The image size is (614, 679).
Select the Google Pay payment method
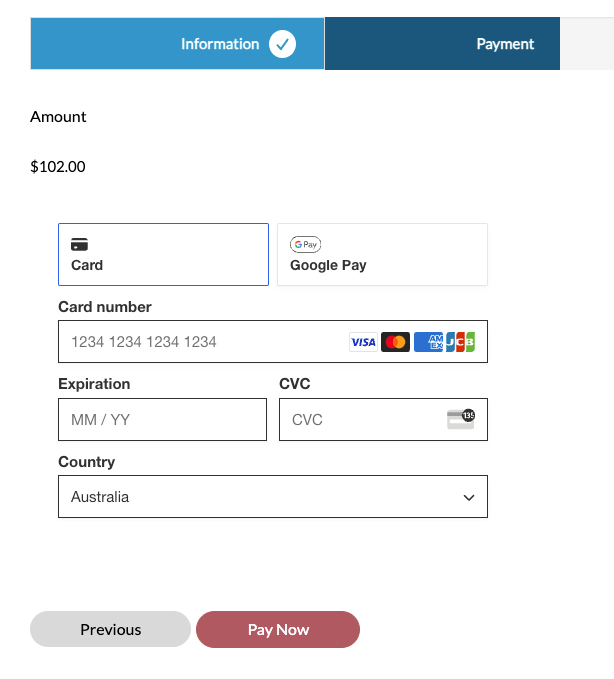click(x=382, y=254)
